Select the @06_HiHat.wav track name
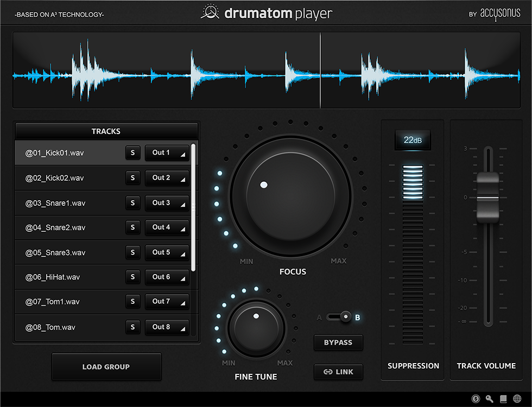The image size is (532, 407). click(53, 277)
